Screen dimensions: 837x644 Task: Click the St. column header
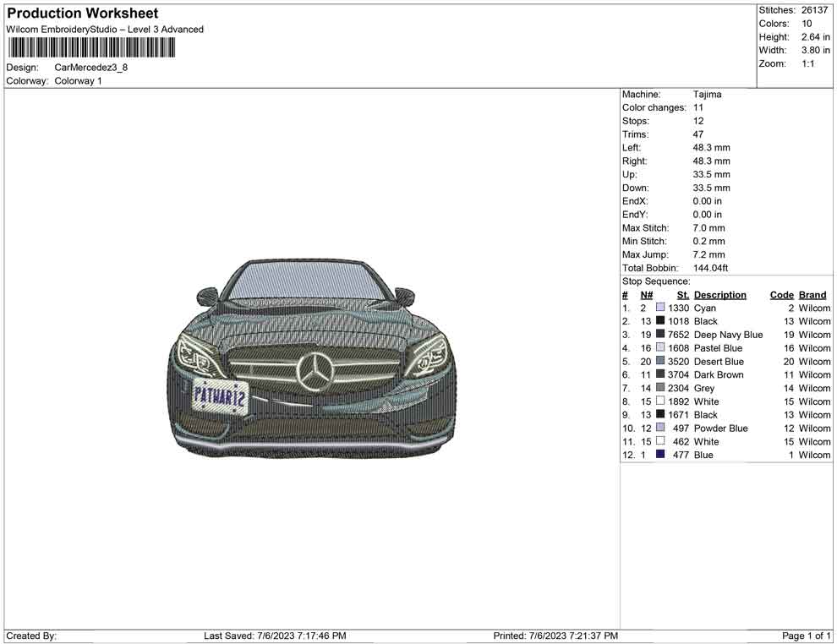pos(682,295)
